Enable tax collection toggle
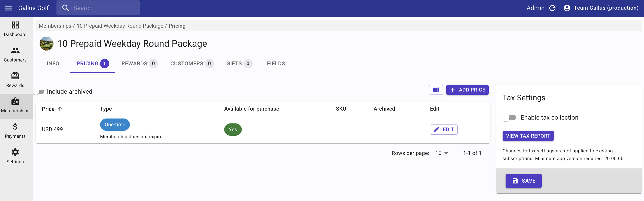Viewport: 644px width, 201px height. [509, 118]
